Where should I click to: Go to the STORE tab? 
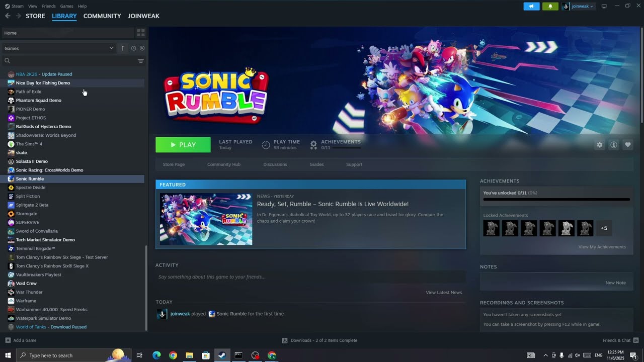tap(35, 16)
